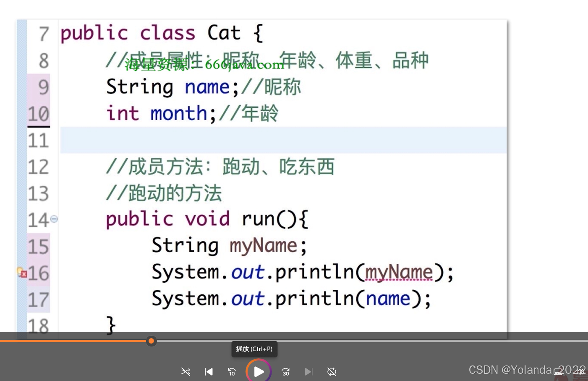Go to previous track

tap(209, 371)
